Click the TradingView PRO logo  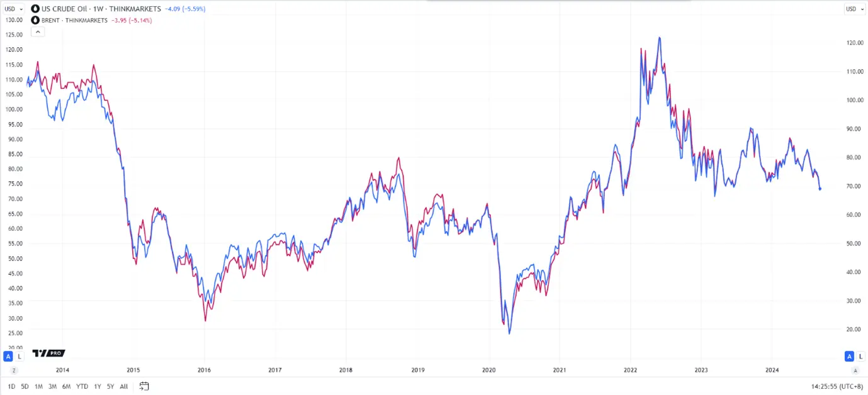48,353
